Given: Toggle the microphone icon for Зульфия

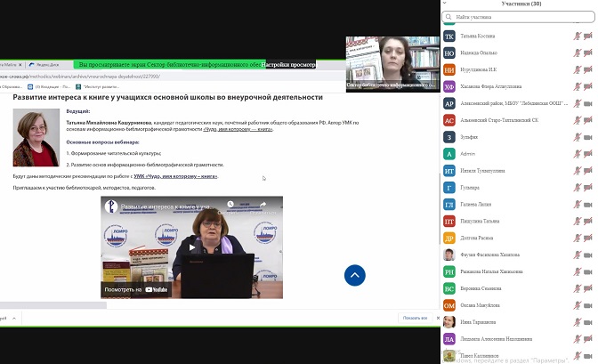Looking at the screenshot, I should click(x=577, y=136).
